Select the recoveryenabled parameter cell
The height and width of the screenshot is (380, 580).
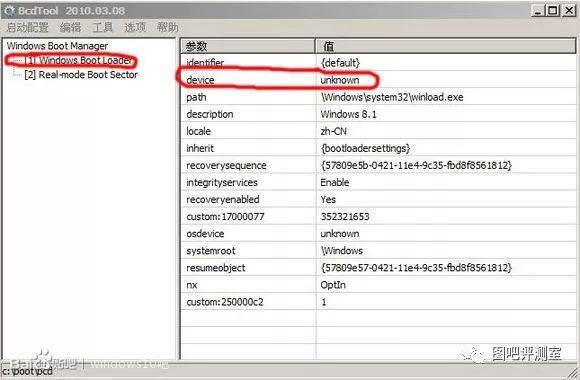[249, 199]
